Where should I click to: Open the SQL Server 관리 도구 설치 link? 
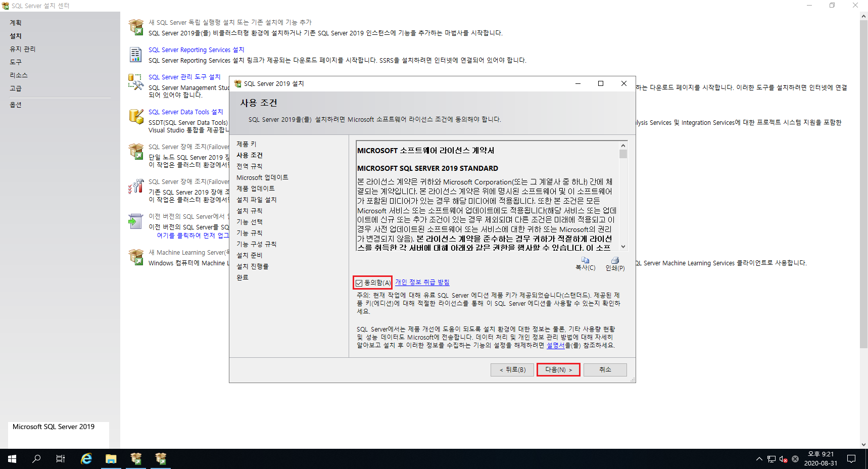pyautogui.click(x=184, y=77)
